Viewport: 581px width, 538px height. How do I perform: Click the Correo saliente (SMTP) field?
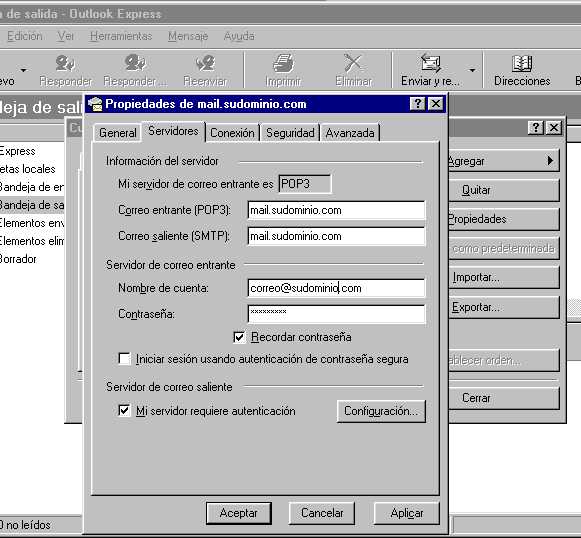336,236
